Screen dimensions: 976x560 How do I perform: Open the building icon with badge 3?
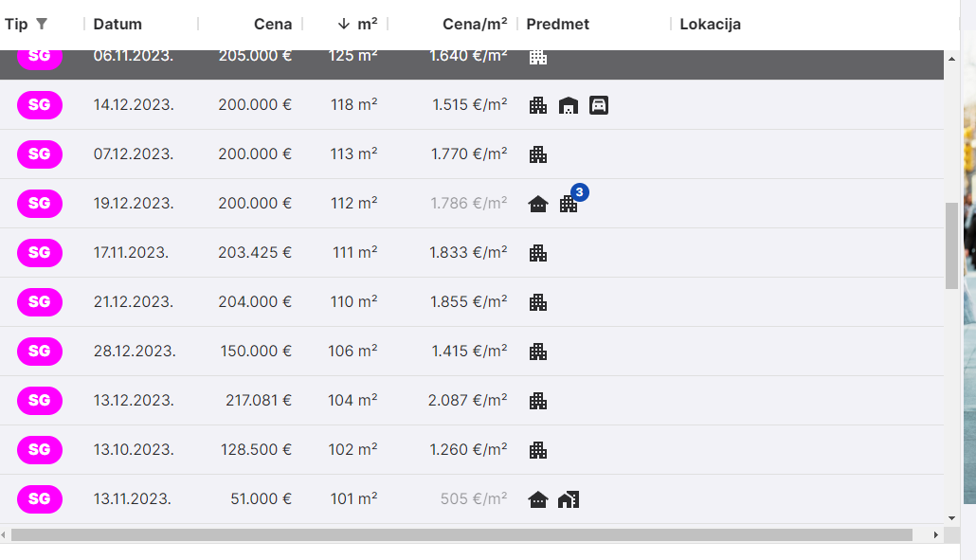tap(569, 204)
